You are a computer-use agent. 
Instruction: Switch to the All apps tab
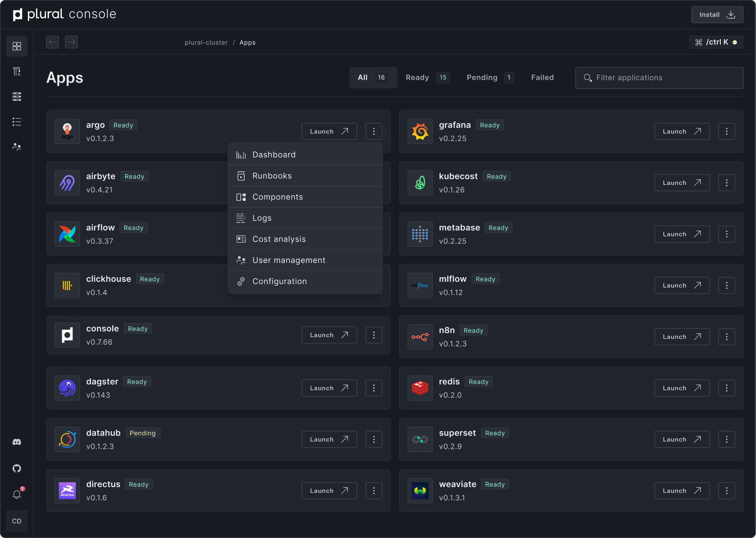coord(373,78)
